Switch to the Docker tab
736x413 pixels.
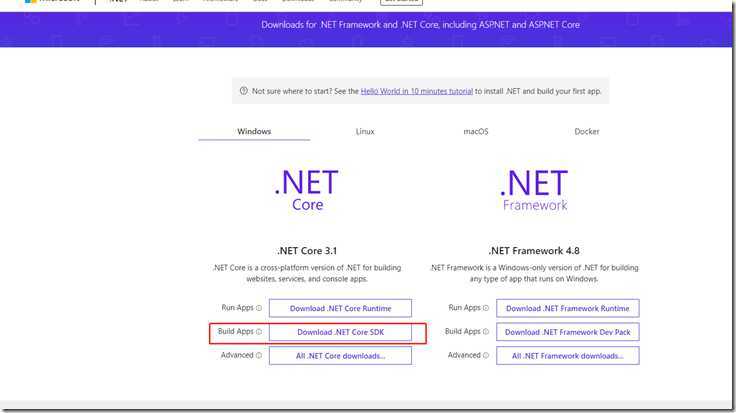(587, 131)
